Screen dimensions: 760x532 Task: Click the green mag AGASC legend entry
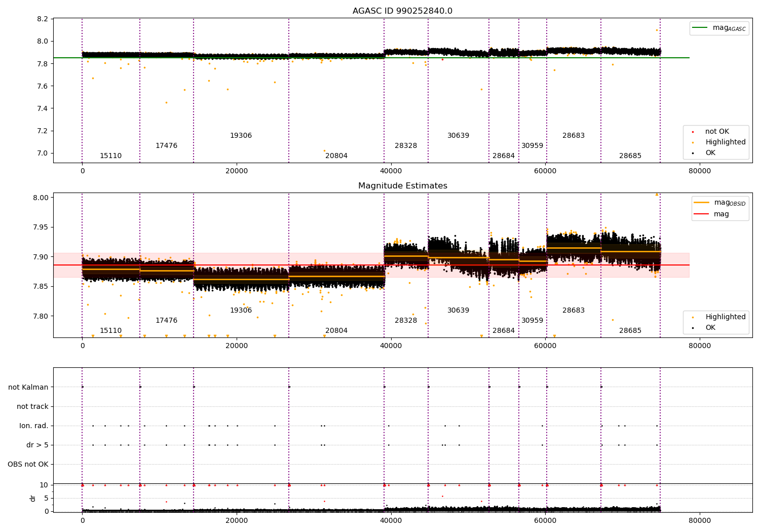coord(719,28)
